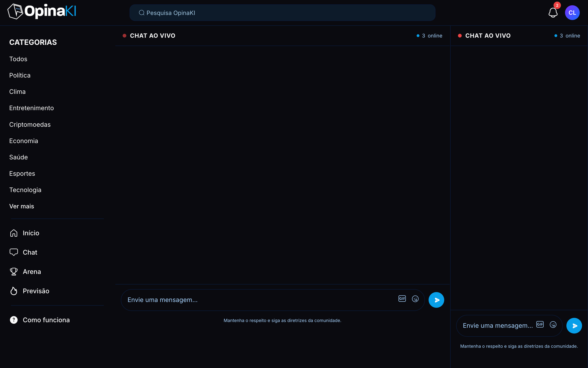Viewport: 588px width, 368px height.
Task: Open GIF picker in side chat panel
Action: click(x=540, y=324)
